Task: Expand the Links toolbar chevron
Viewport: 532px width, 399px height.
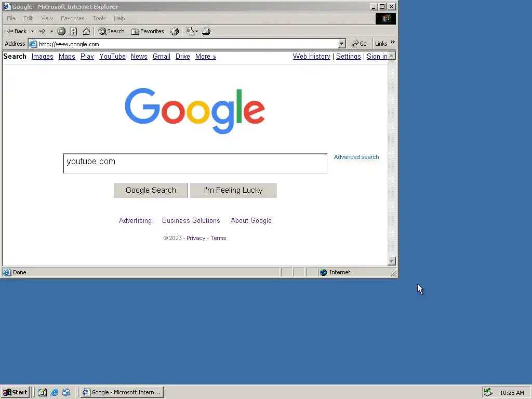Action: [x=393, y=42]
